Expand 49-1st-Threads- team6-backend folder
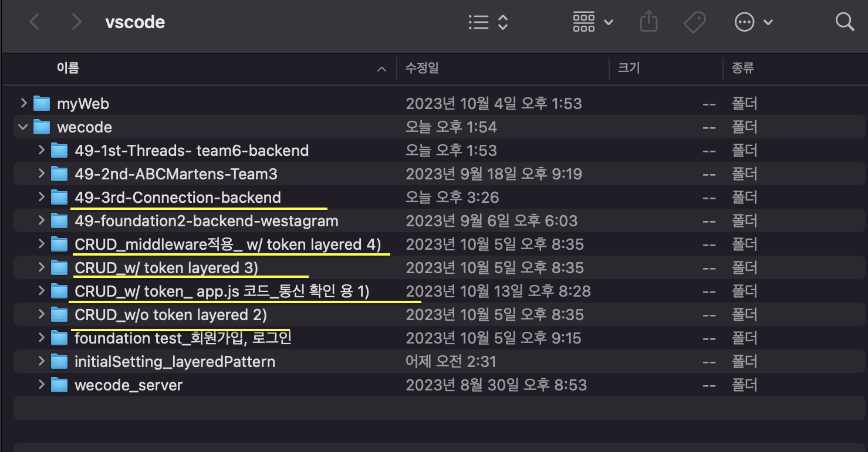 (x=41, y=150)
